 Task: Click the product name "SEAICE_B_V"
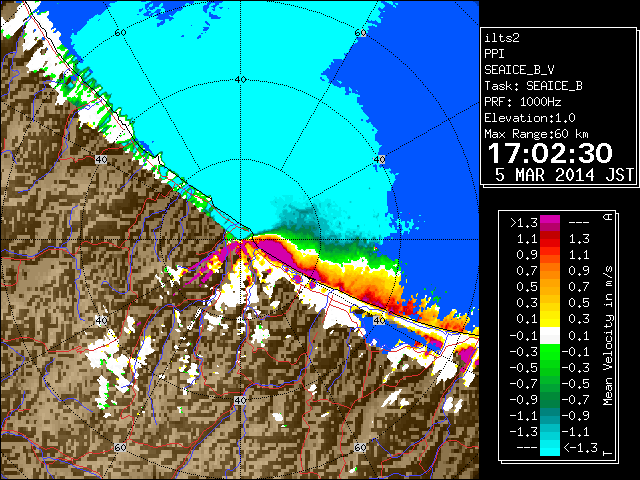pyautogui.click(x=519, y=70)
